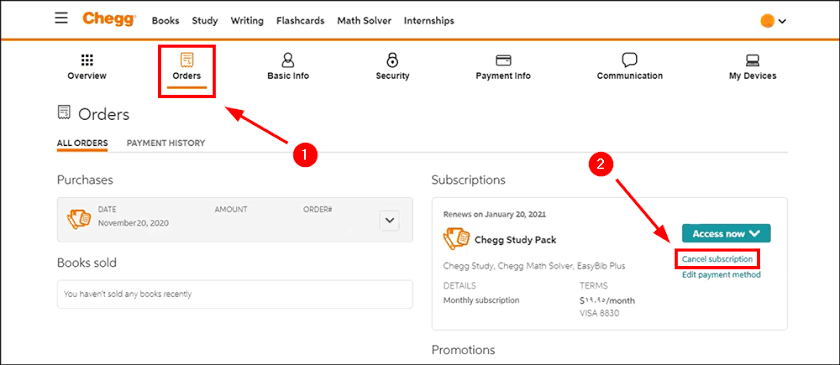The image size is (840, 365).
Task: Switch to the ALL ORDERS tab
Action: [82, 143]
